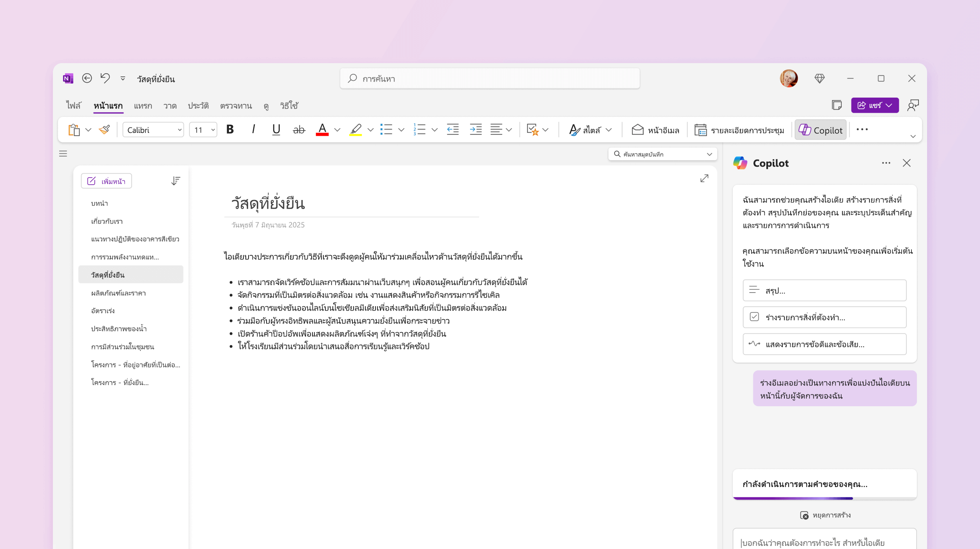Click the สรุป... suggestion

pos(824,291)
